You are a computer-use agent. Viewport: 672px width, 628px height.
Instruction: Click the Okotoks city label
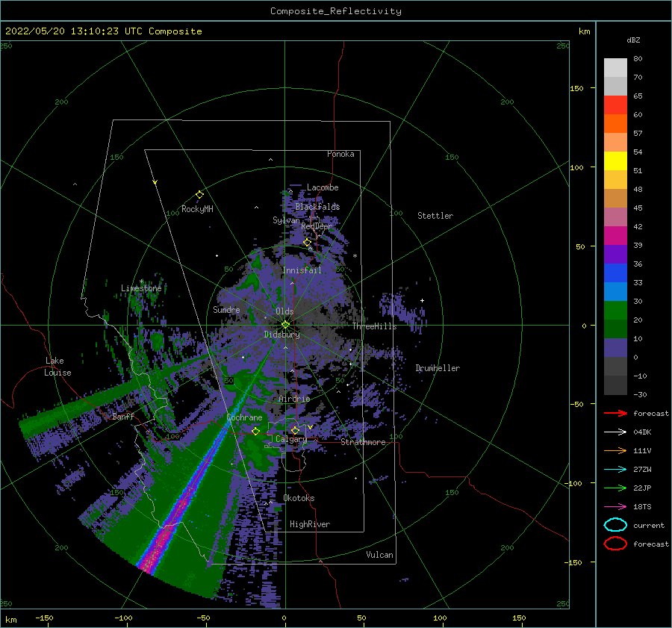[299, 498]
